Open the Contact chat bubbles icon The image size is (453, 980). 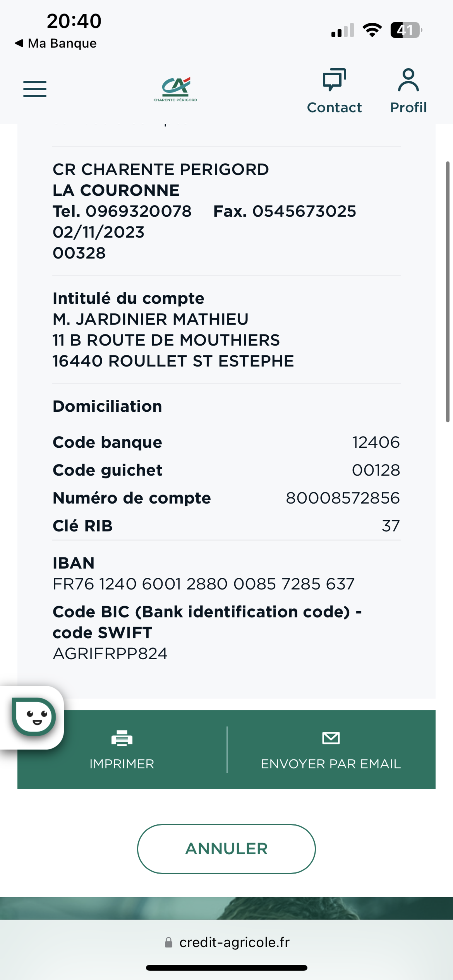pyautogui.click(x=334, y=80)
